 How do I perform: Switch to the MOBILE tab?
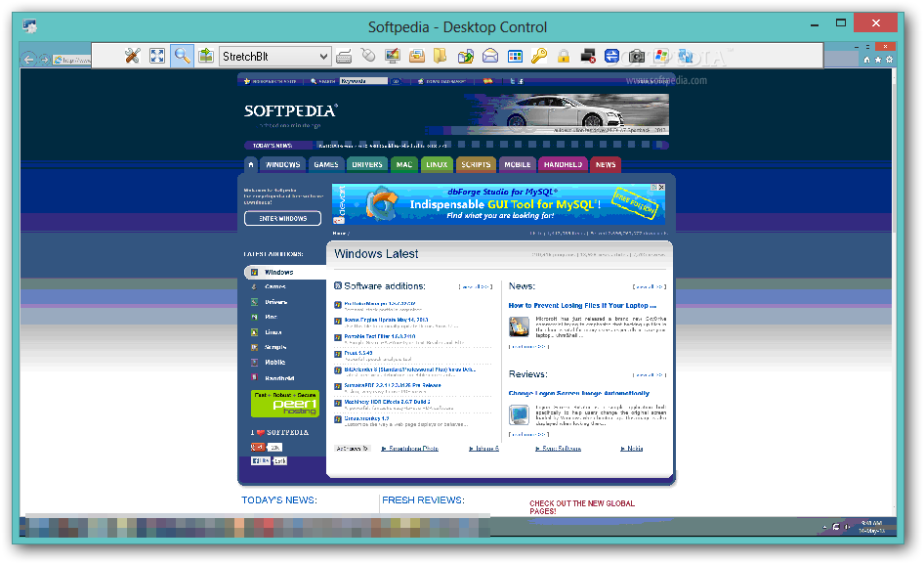[x=518, y=164]
